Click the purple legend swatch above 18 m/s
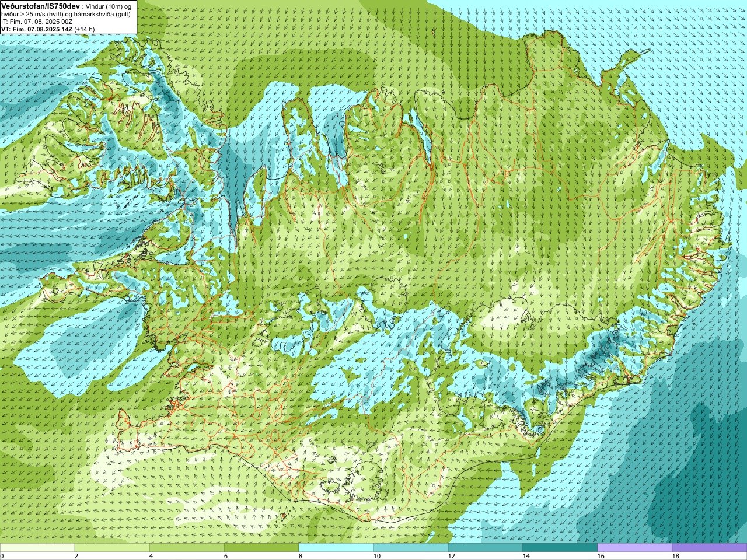The image size is (747, 560). point(710,548)
